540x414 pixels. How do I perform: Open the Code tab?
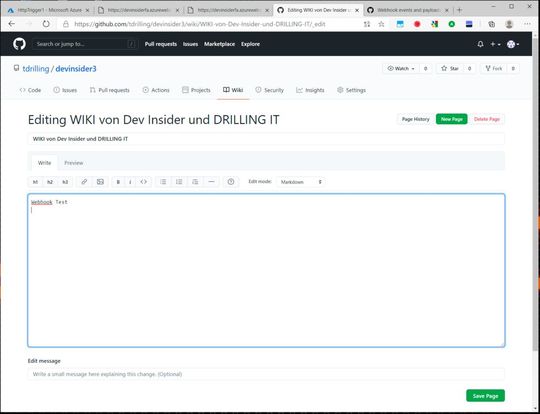tap(30, 90)
